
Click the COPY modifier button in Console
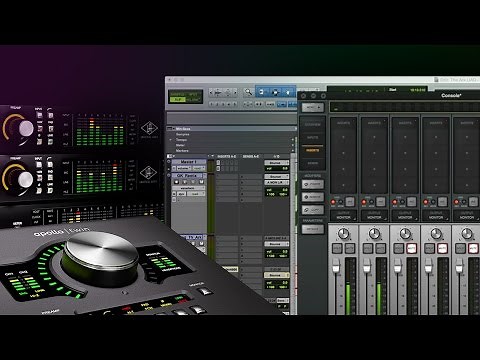coord(313,210)
